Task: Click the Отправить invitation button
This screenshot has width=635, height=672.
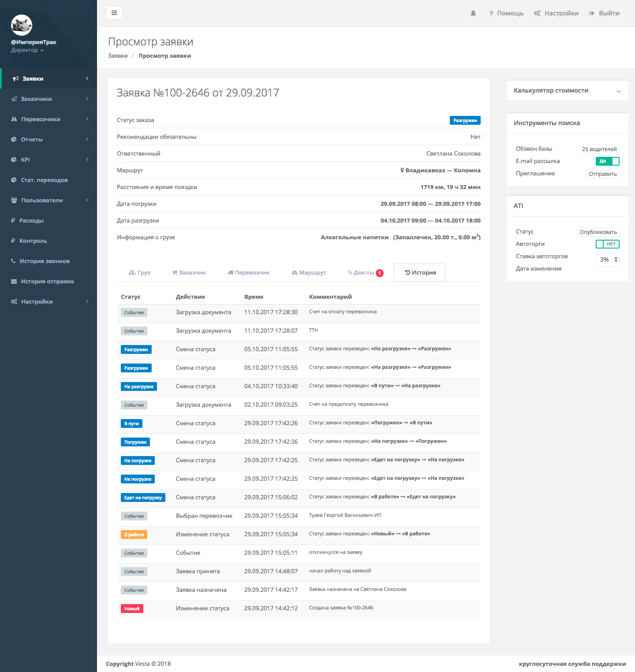Action: tap(602, 174)
